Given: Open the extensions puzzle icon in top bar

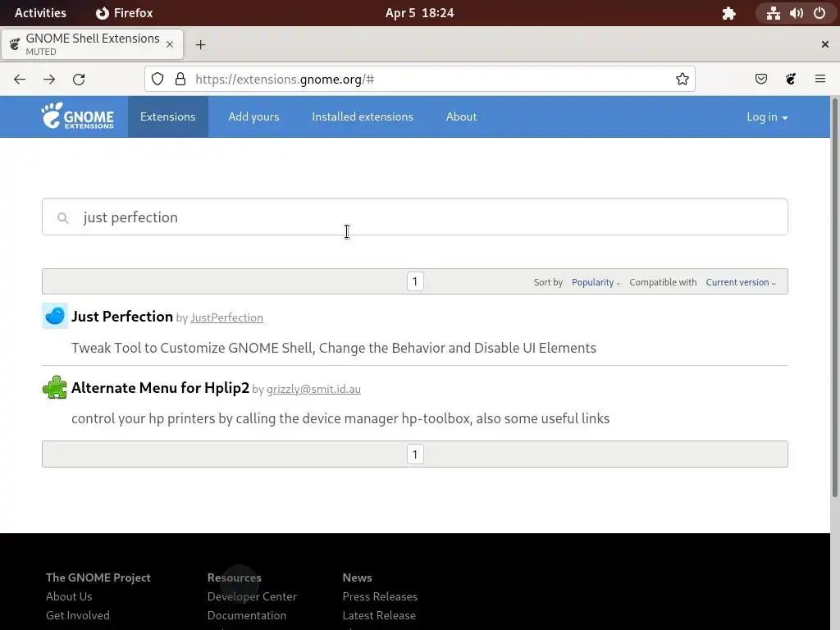Looking at the screenshot, I should coord(728,13).
